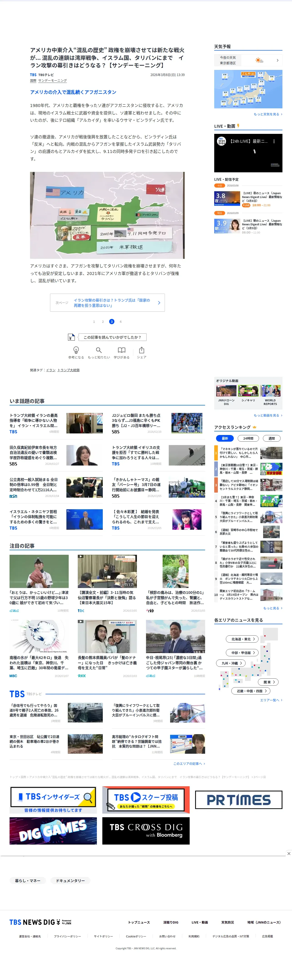The width and height of the screenshot is (292, 980).
Task: Click もっと天気を見る link
Action: click(x=268, y=114)
